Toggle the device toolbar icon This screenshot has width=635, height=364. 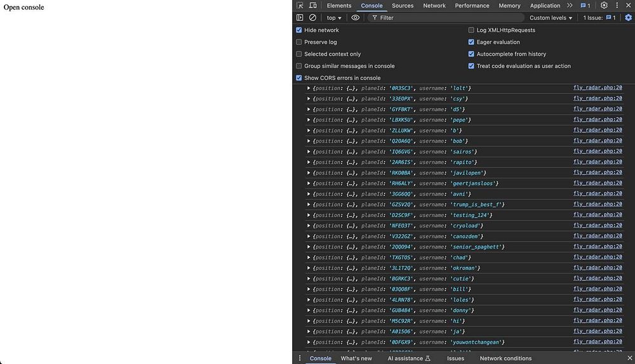pyautogui.click(x=313, y=6)
